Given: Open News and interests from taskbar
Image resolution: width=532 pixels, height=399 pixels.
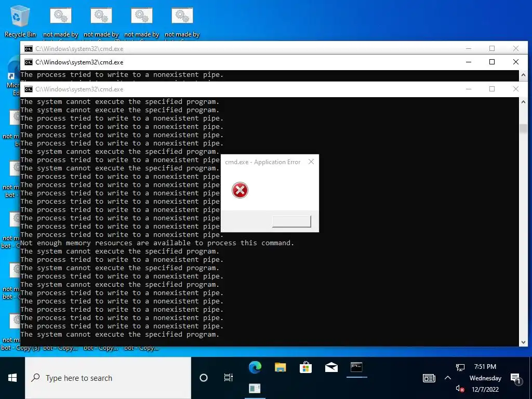Looking at the screenshot, I should (x=429, y=378).
